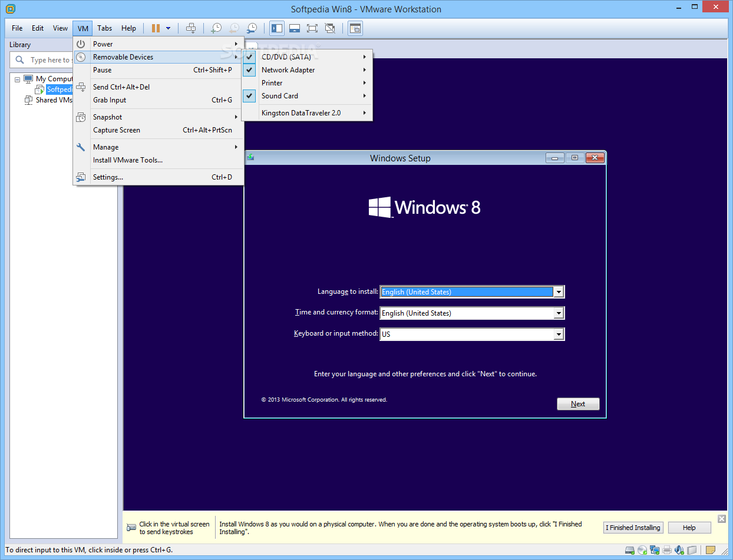Click the hard disk status bar icon
Viewport: 733px width, 560px height.
[630, 551]
